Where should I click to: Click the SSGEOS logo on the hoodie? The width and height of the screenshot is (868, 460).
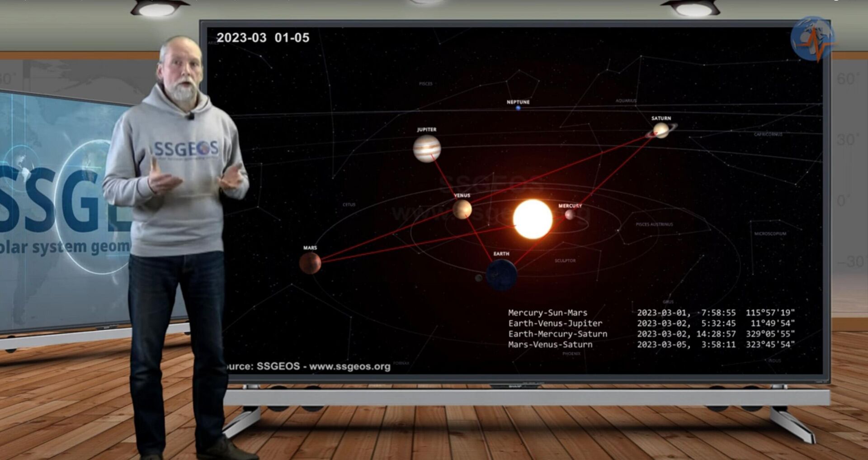pos(186,148)
